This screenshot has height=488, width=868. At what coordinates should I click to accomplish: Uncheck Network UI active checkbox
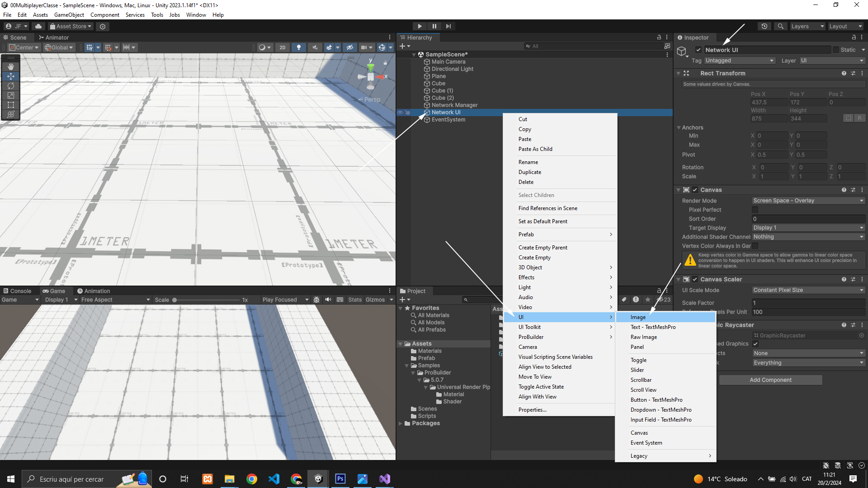pos(698,50)
